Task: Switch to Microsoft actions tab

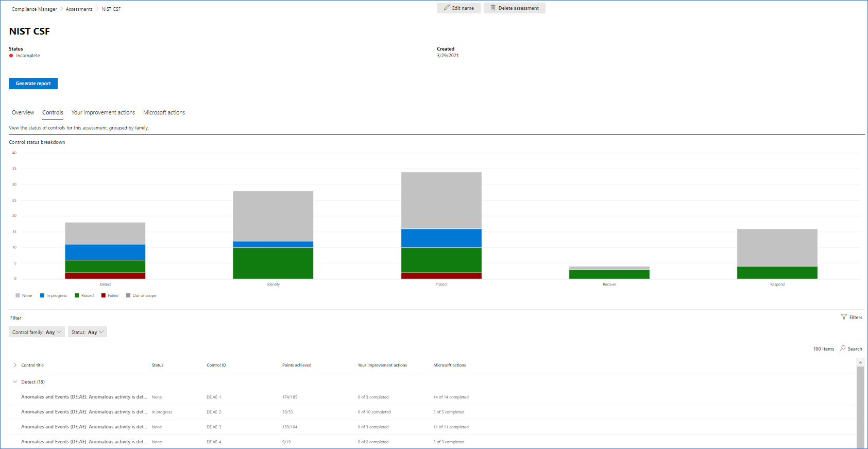Action: tap(164, 112)
